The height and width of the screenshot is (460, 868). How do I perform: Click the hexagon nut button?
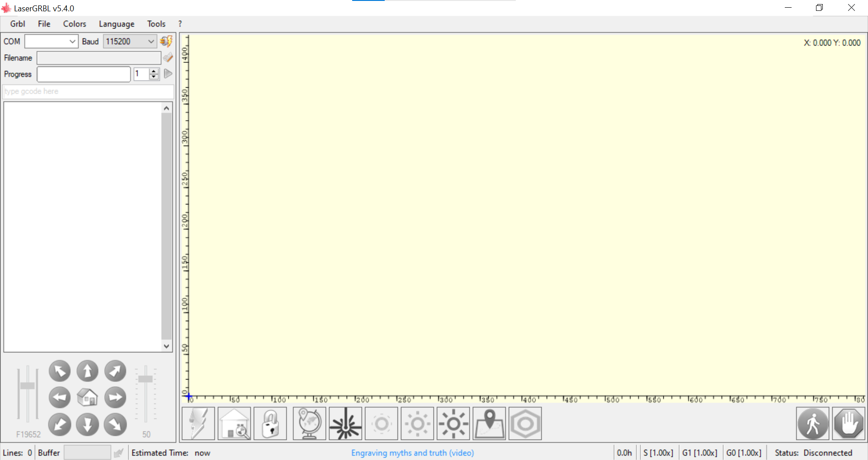(525, 423)
